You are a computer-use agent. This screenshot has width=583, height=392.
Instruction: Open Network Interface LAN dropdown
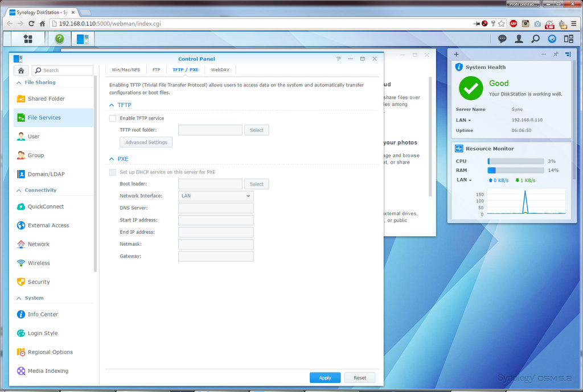[x=216, y=196]
